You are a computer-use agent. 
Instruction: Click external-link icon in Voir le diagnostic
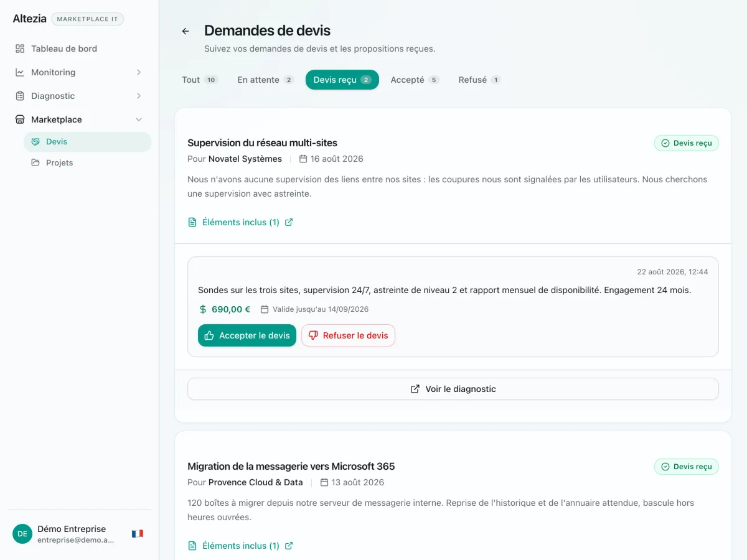(x=415, y=389)
